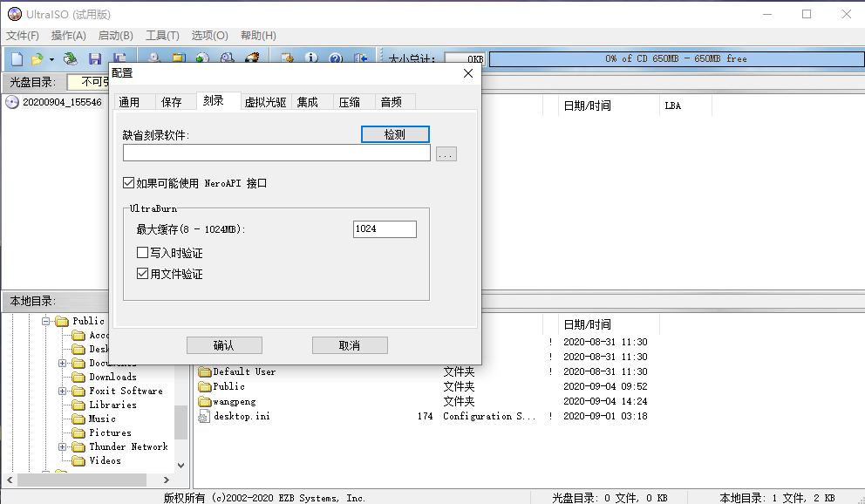This screenshot has height=504, width=865.
Task: Click the CD 650MB capacity progress bar
Action: [677, 58]
